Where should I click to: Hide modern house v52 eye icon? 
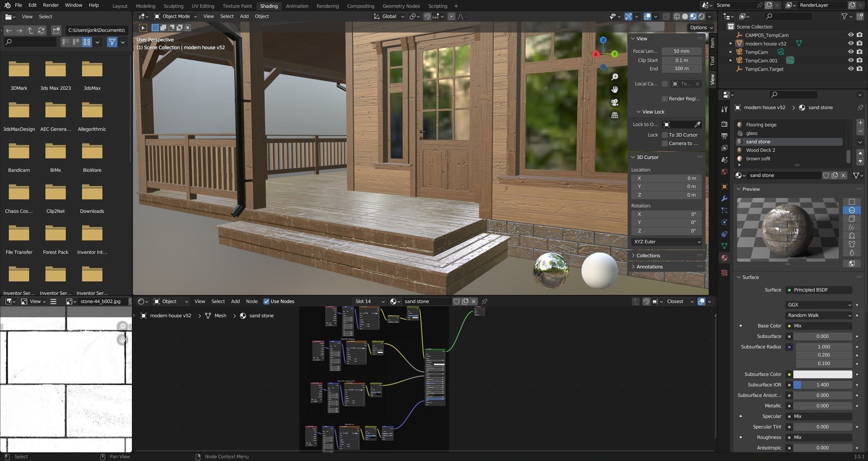851,43
